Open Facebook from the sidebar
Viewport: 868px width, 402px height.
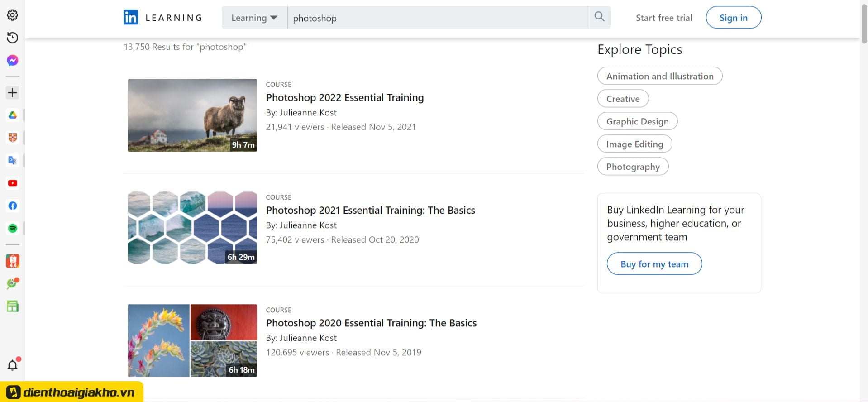coord(13,206)
